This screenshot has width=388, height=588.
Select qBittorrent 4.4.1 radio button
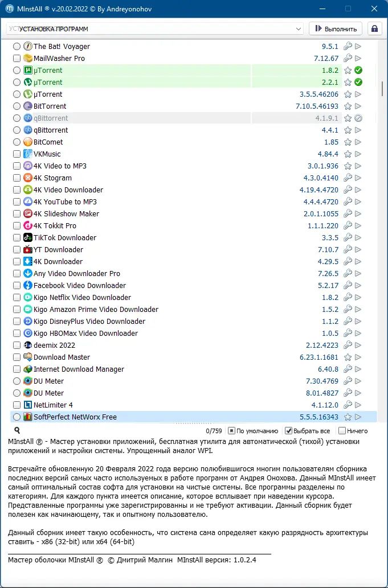pyautogui.click(x=17, y=130)
